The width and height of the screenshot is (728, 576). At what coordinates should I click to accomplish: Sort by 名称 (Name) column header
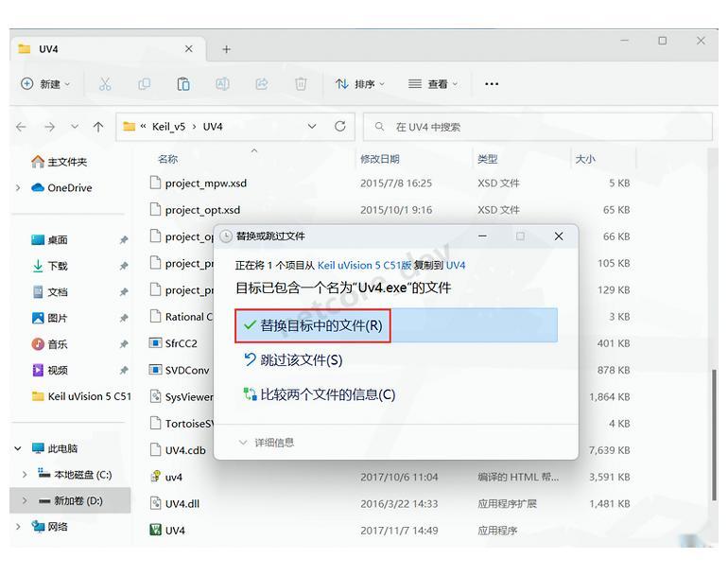[x=167, y=159]
